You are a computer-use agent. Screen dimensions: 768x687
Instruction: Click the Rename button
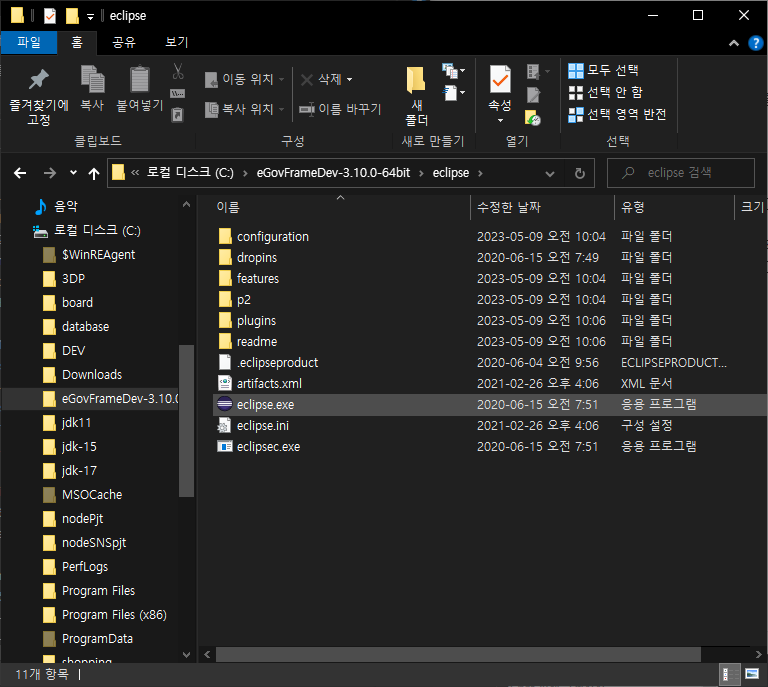click(340, 109)
